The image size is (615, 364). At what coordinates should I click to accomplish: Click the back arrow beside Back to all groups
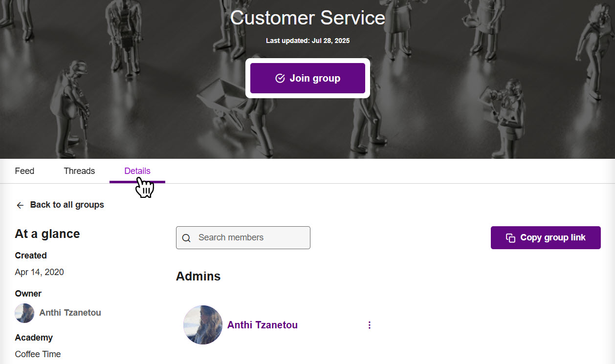pos(20,205)
